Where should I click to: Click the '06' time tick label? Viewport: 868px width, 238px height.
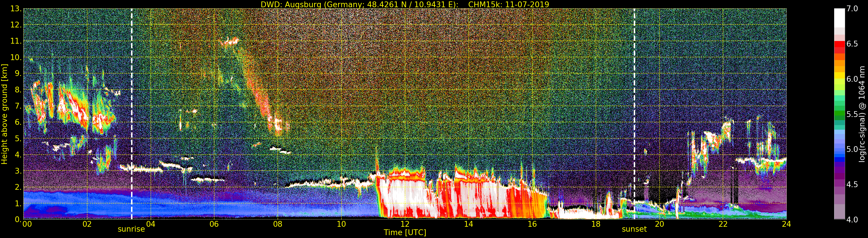point(214,224)
